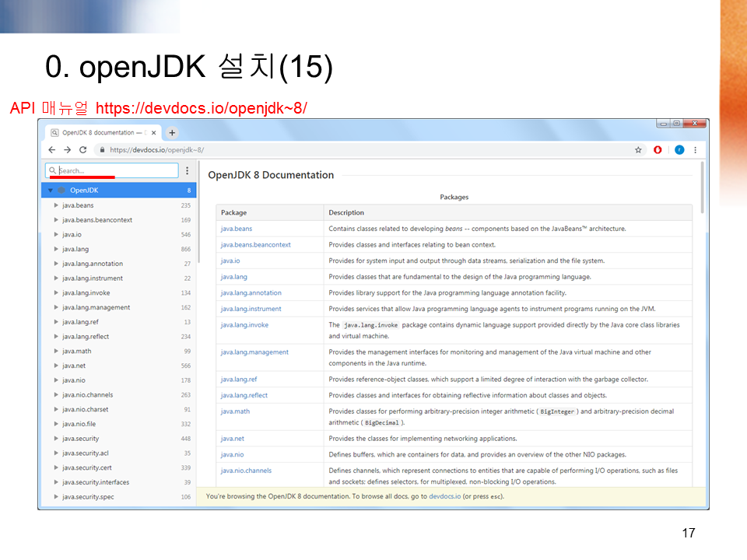Viewport: 747px width, 560px height.
Task: Select java.lang.reflect in the sidebar
Action: pyautogui.click(x=119, y=337)
